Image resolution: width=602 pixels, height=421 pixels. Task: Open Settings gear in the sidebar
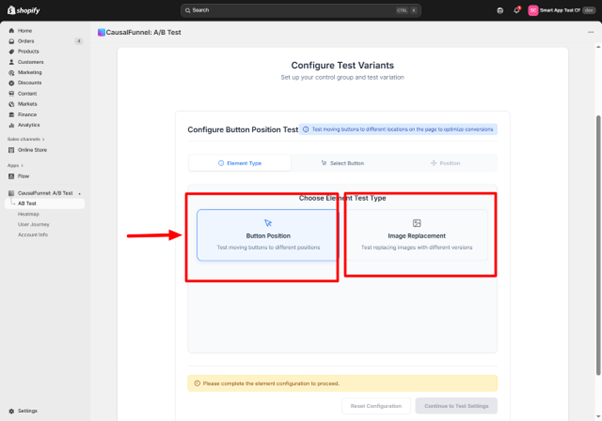12,410
